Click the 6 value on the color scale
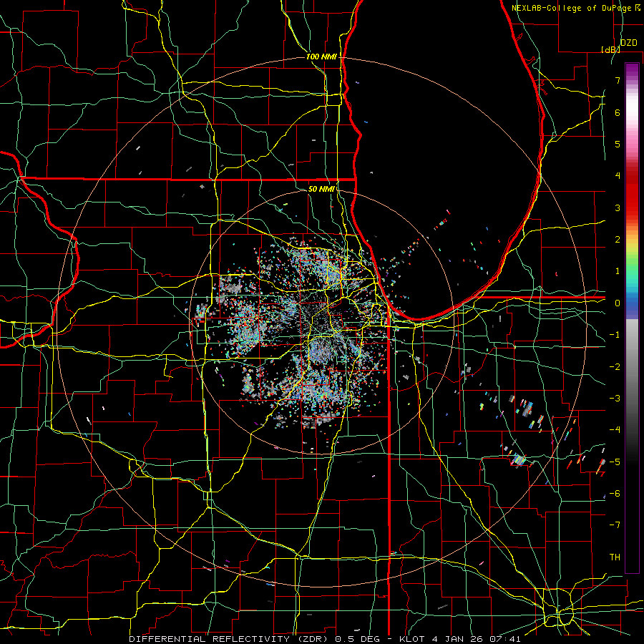This screenshot has width=644, height=644. pos(618,112)
